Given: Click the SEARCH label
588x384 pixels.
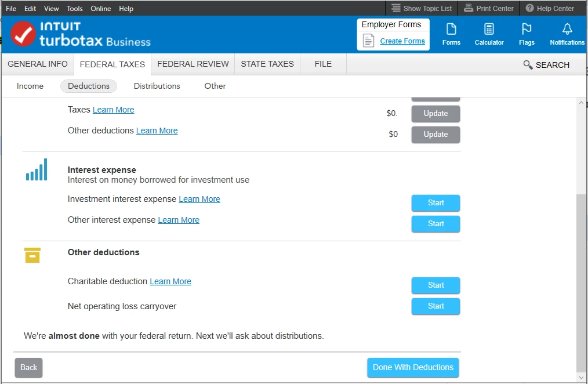Looking at the screenshot, I should (x=553, y=65).
